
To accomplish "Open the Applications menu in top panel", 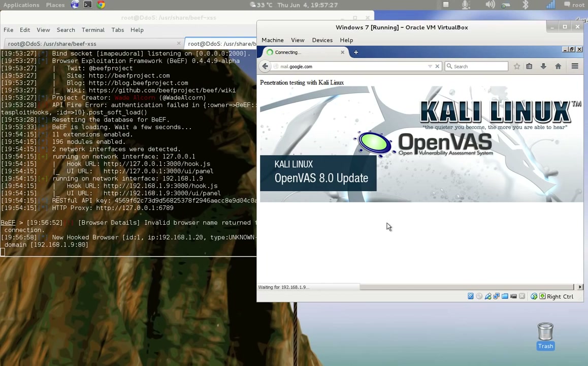I will (21, 5).
